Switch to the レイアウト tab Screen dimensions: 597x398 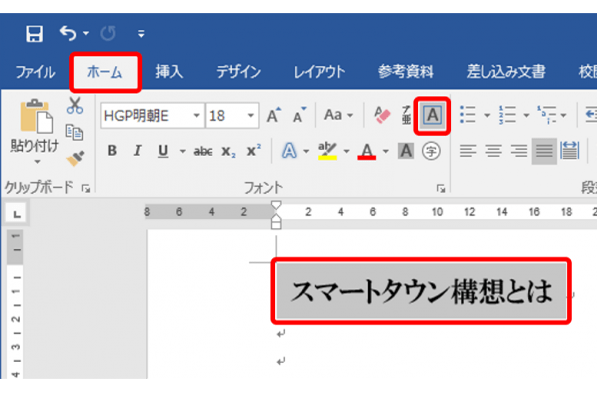coord(319,72)
